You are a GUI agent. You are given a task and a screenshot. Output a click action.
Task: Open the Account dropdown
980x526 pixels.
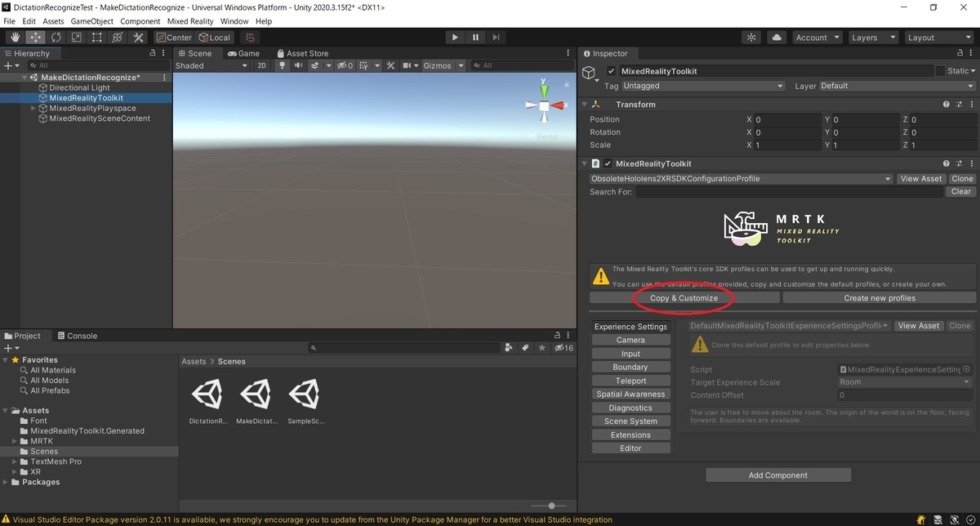pyautogui.click(x=817, y=38)
